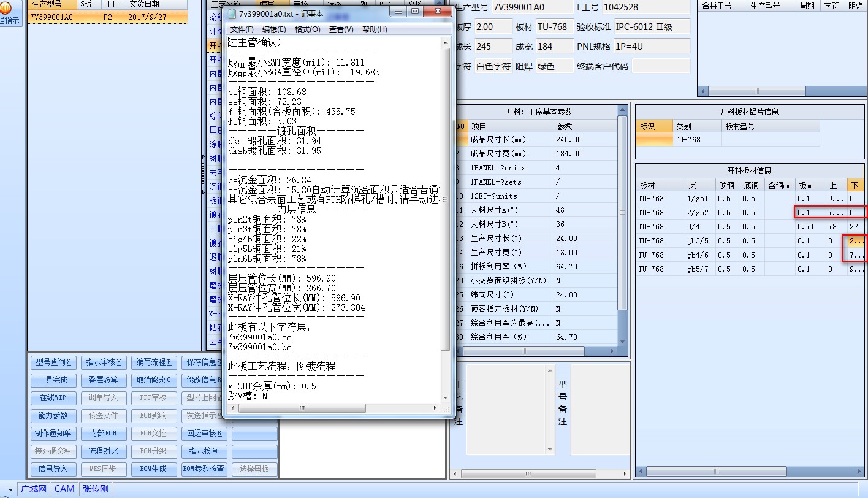Viewport: 868px width, 498px height.
Task: Click Notepad vertical scrollbar down arrow
Action: point(446,397)
